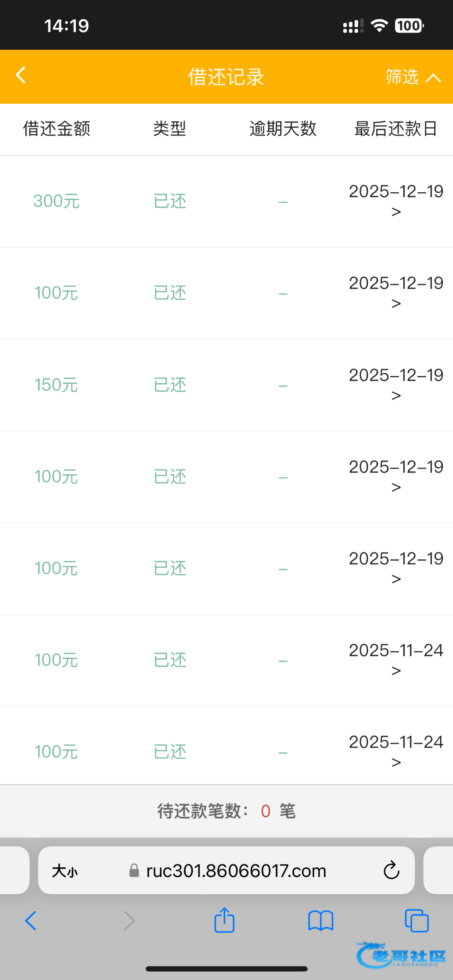Open 大小 page text size menu
Image resolution: width=453 pixels, height=980 pixels.
click(x=64, y=871)
